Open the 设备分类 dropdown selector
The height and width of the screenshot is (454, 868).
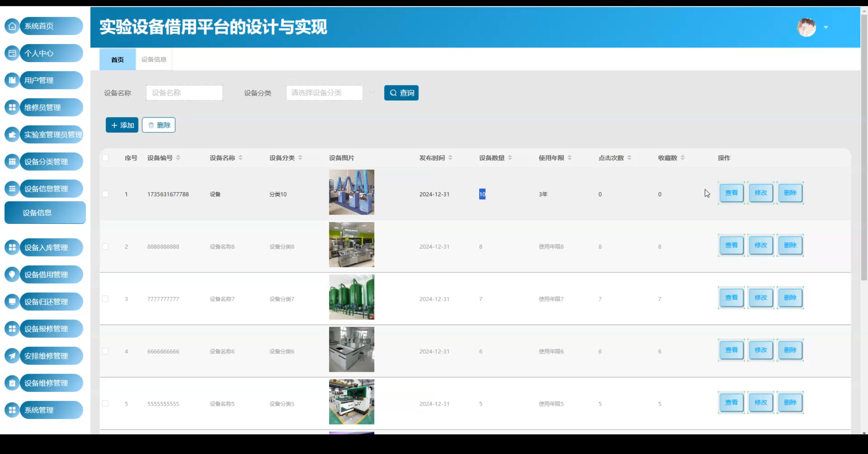point(324,93)
